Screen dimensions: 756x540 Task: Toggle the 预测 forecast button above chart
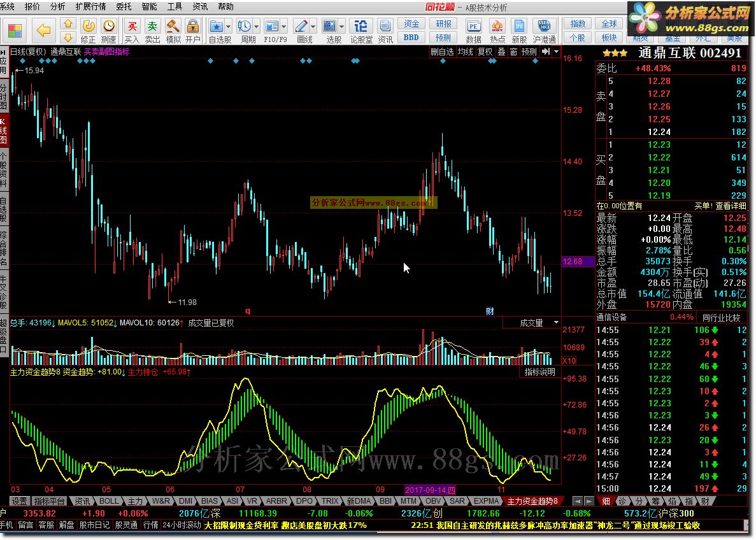pyautogui.click(x=529, y=52)
